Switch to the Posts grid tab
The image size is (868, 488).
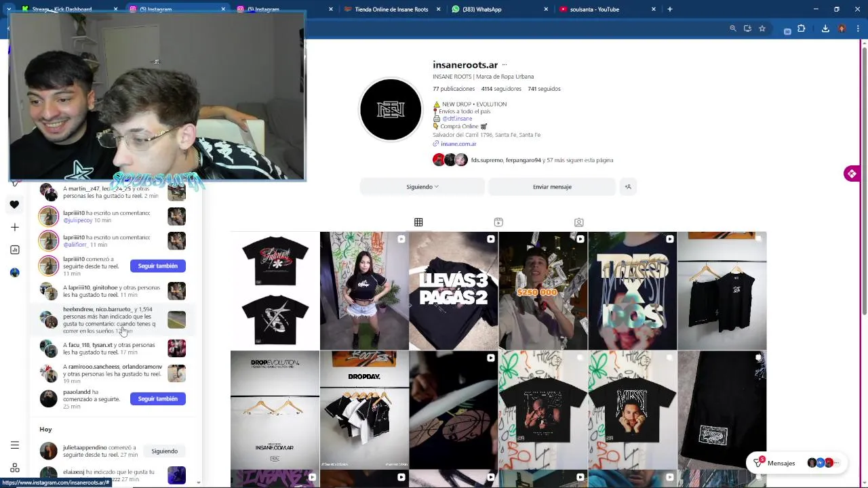click(x=418, y=222)
